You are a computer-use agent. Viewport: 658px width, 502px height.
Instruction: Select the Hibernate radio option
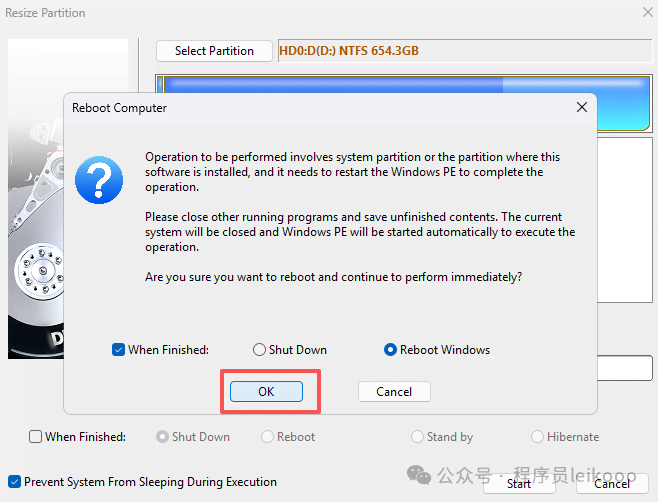[x=538, y=437]
